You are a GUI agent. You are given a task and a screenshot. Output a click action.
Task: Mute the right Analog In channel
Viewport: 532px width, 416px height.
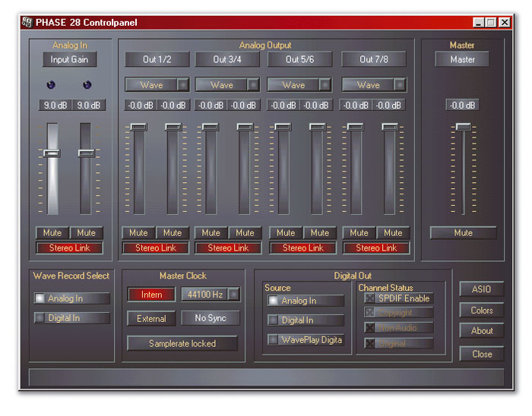pyautogui.click(x=86, y=233)
